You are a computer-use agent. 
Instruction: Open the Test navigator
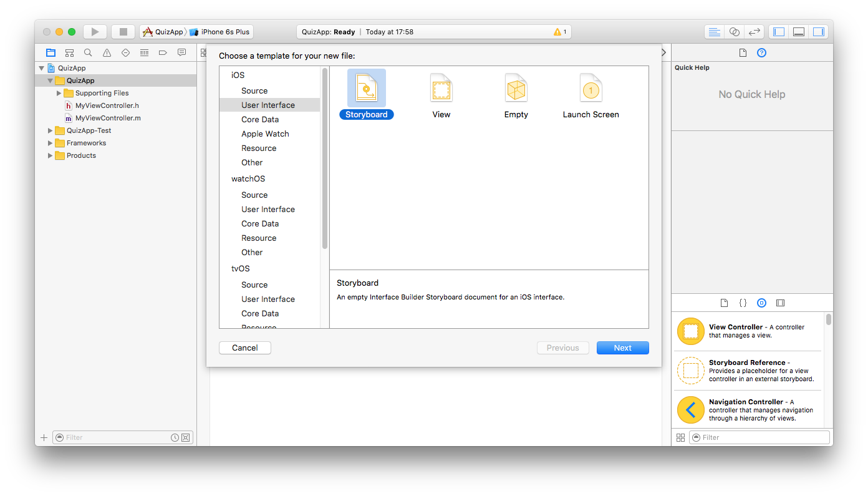[x=125, y=53]
